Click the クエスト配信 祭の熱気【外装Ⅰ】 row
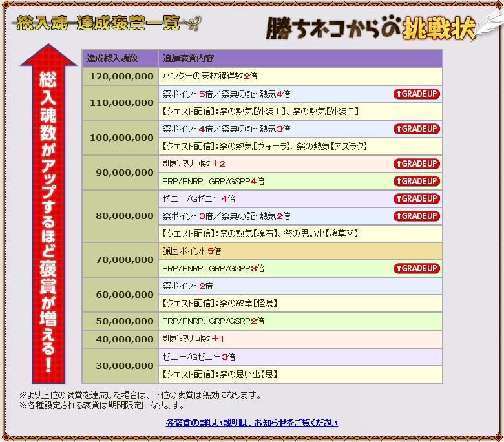This screenshot has width=504, height=442. tap(300, 112)
